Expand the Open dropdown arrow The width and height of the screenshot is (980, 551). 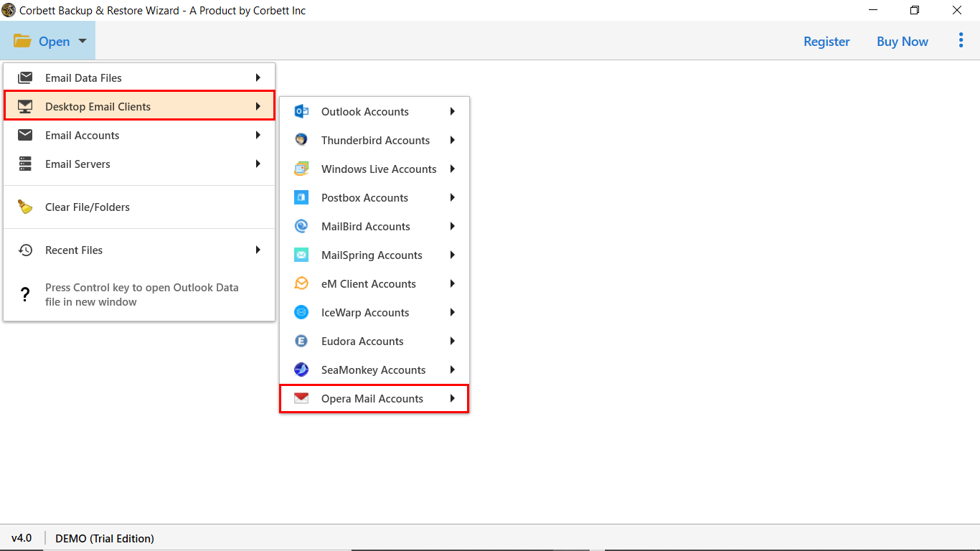(83, 42)
